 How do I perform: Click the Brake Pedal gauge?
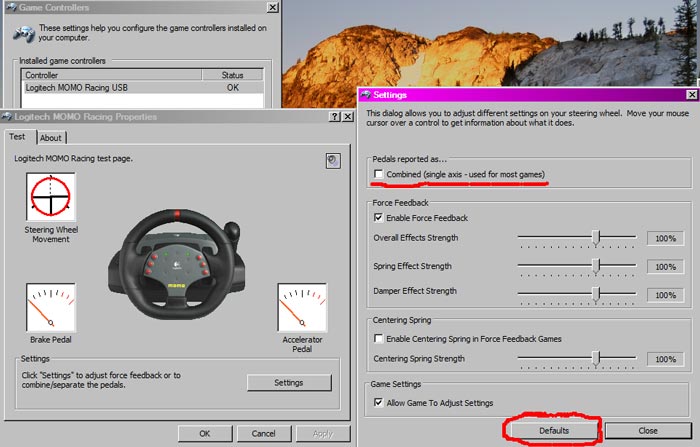click(50, 307)
